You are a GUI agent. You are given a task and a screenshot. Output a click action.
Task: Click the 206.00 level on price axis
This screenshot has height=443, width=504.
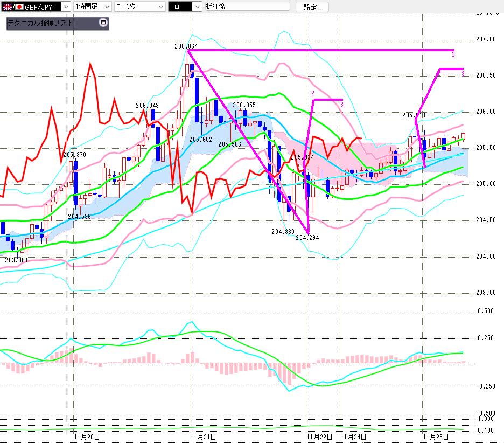click(486, 112)
